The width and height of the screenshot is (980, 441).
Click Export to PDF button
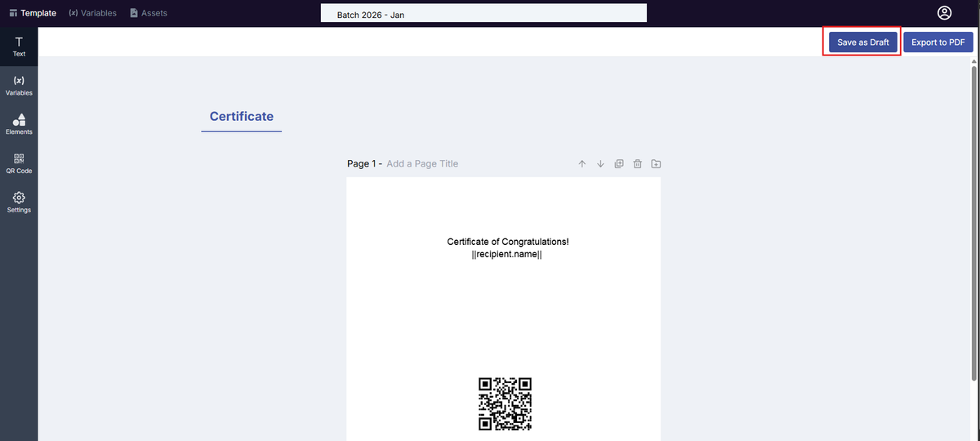click(x=938, y=42)
